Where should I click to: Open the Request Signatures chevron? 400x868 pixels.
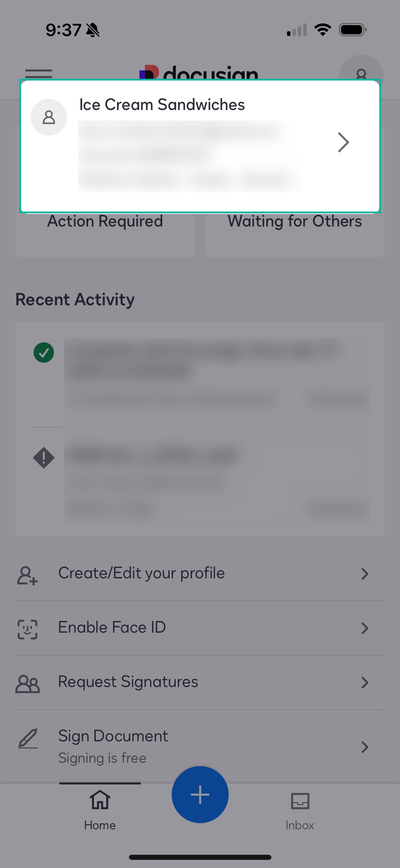(365, 683)
